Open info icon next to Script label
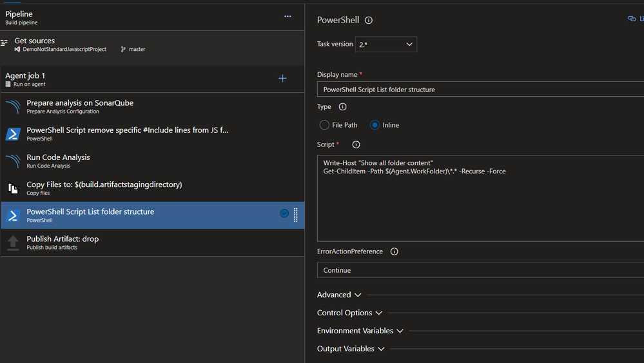Image resolution: width=644 pixels, height=363 pixels. pos(356,144)
